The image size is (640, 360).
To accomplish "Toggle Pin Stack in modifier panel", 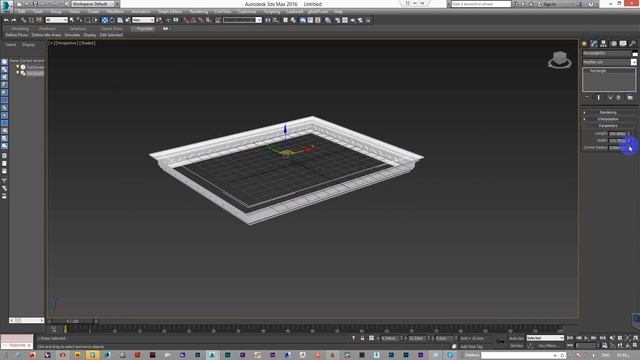I will [x=587, y=98].
